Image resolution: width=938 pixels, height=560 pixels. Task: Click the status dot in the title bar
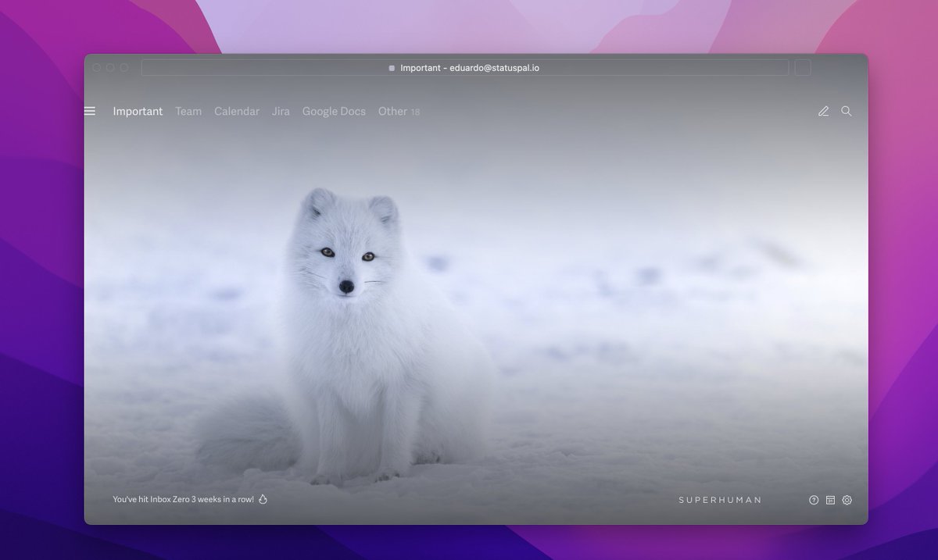point(391,67)
